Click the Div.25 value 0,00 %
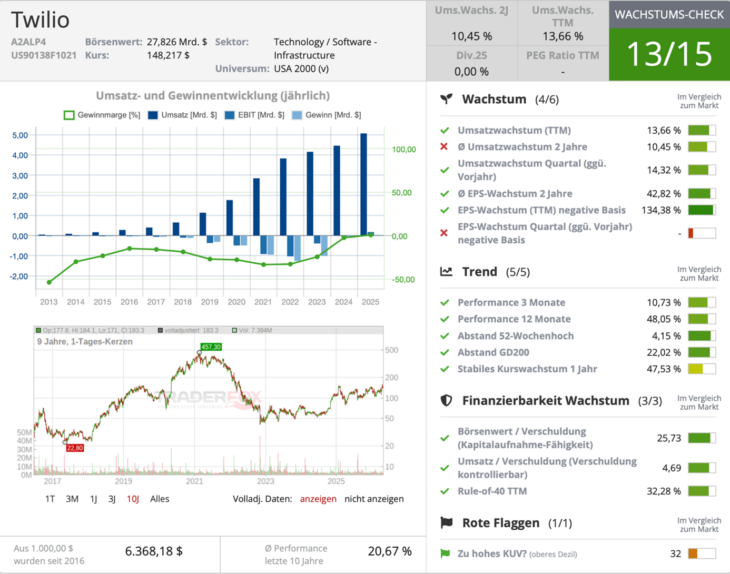Screen dimensions: 730x574 pyautogui.click(x=472, y=71)
